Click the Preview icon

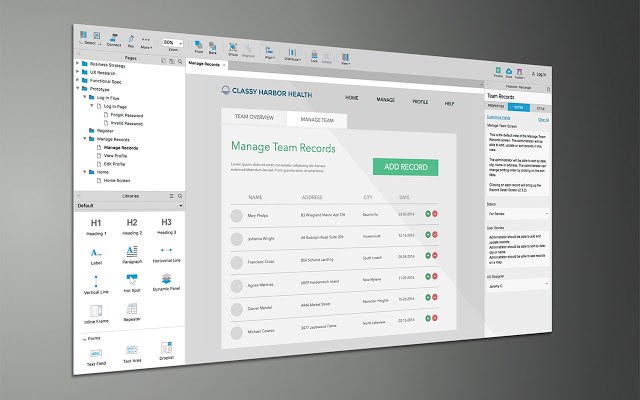pyautogui.click(x=498, y=72)
